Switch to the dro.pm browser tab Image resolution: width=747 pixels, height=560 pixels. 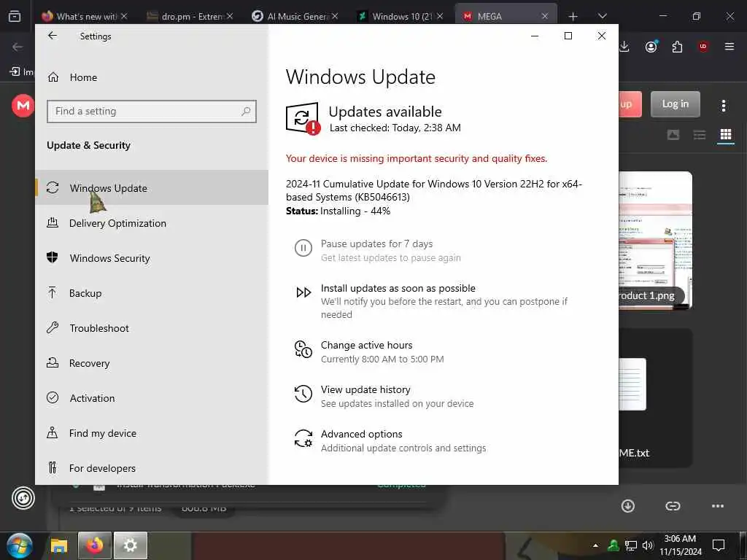(x=190, y=16)
